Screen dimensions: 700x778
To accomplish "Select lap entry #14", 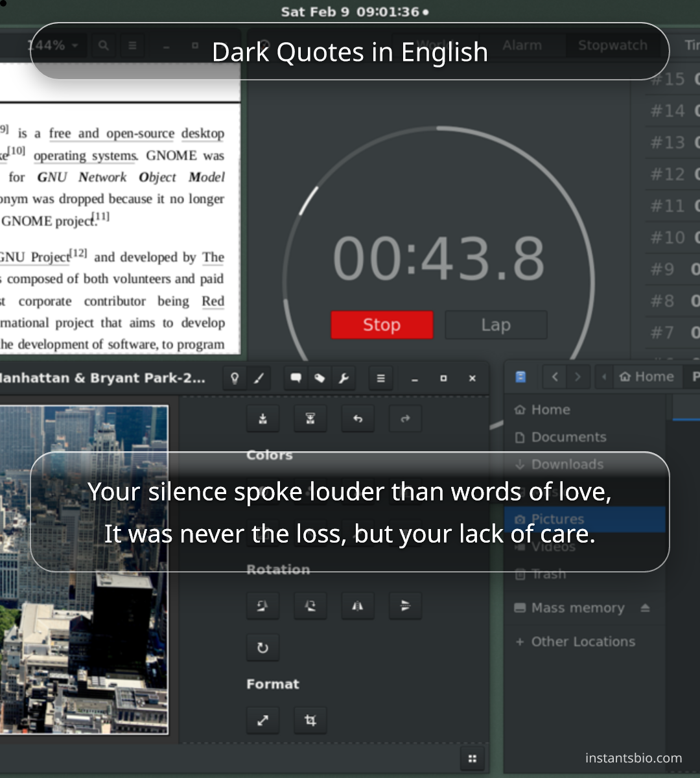I will click(x=673, y=111).
